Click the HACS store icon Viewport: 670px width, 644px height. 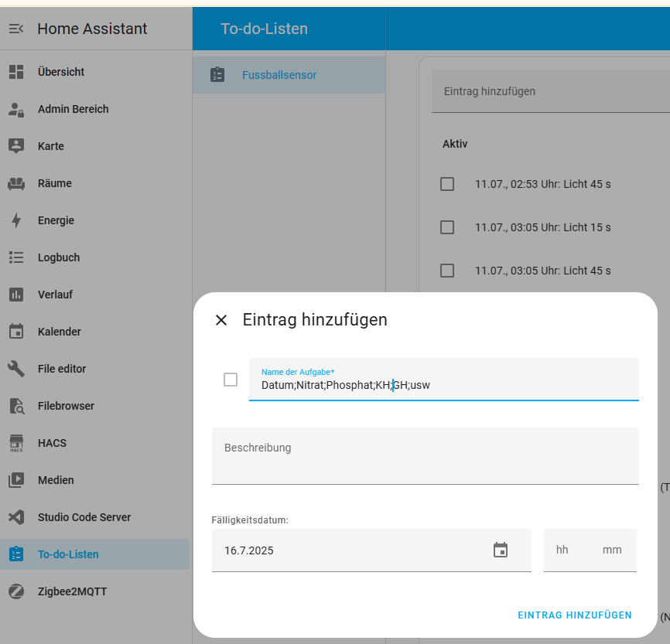[x=16, y=443]
